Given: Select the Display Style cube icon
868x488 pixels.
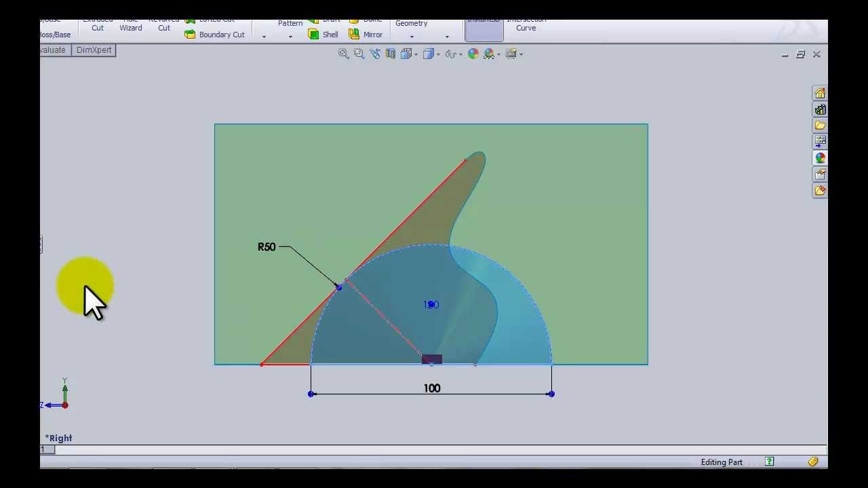Looking at the screenshot, I should [x=428, y=54].
